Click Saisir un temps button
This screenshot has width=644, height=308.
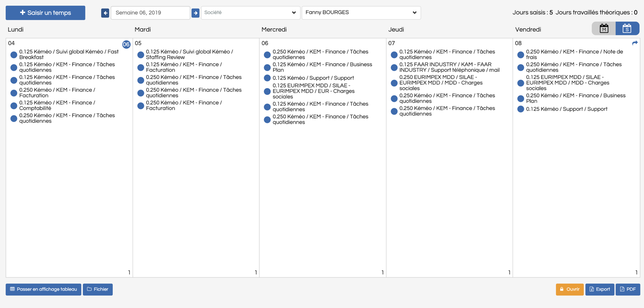click(x=46, y=13)
